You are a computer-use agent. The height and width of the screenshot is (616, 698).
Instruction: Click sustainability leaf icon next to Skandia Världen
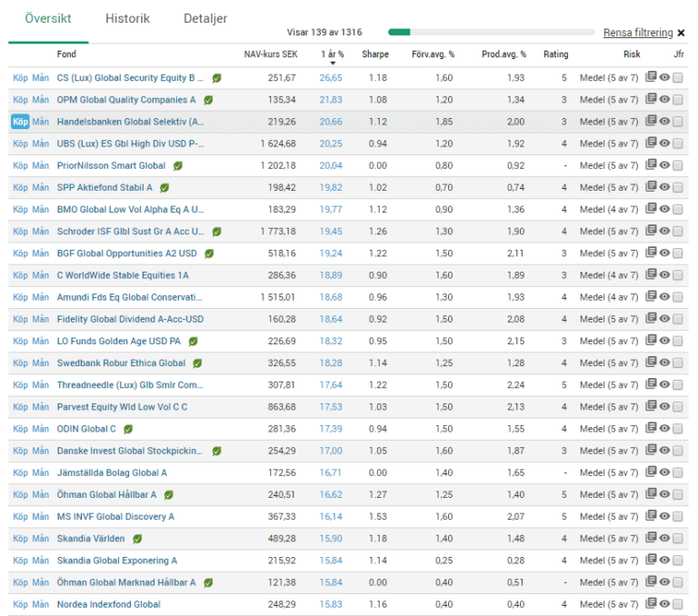137,539
